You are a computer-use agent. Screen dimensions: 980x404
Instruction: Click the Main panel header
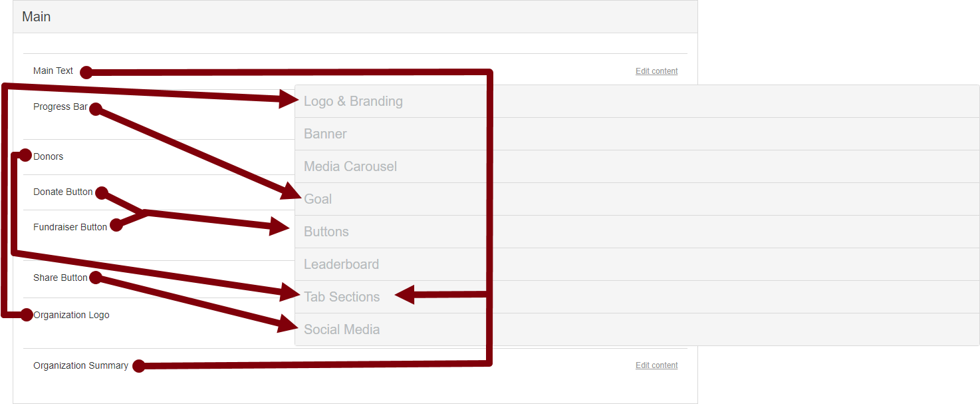355,17
